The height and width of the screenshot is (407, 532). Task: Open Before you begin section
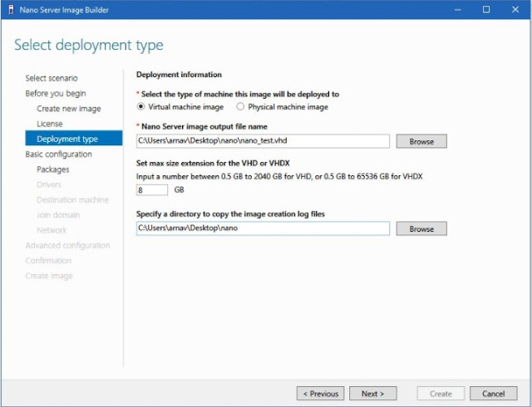click(55, 93)
